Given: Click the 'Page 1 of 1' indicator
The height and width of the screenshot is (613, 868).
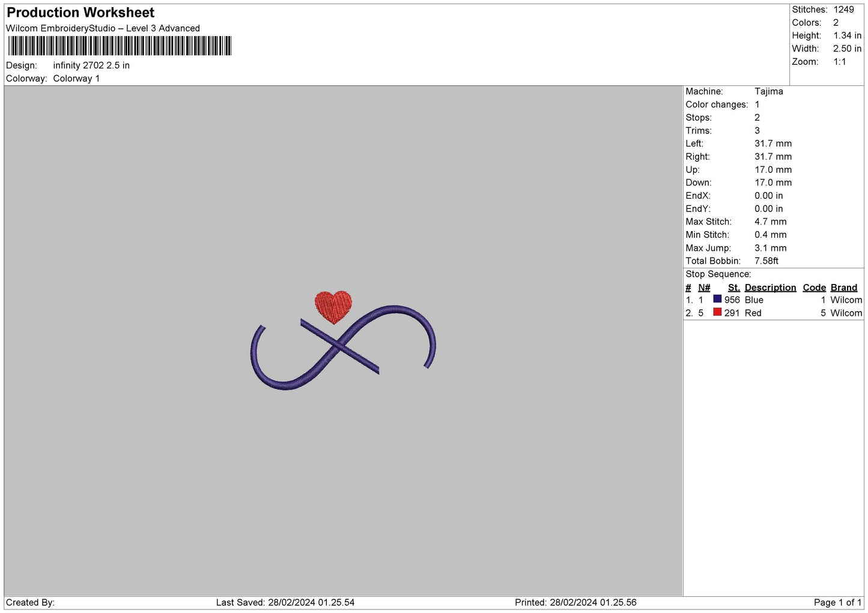Looking at the screenshot, I should pyautogui.click(x=837, y=603).
